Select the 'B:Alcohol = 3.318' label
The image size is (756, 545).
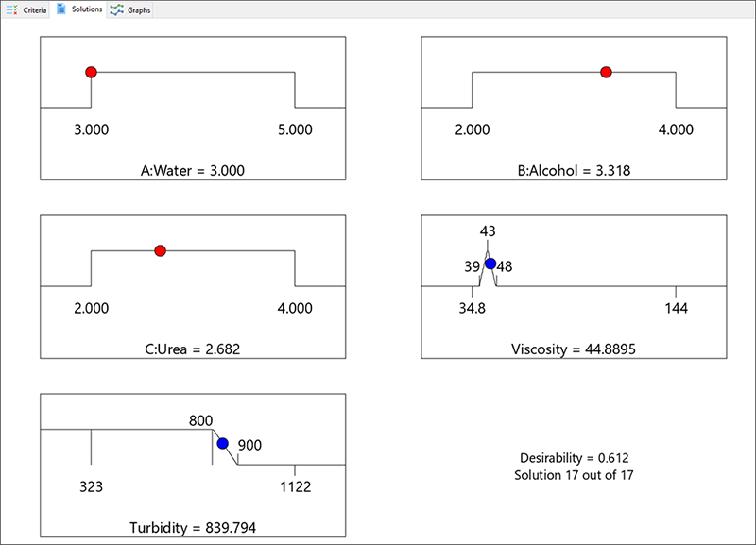click(x=574, y=171)
